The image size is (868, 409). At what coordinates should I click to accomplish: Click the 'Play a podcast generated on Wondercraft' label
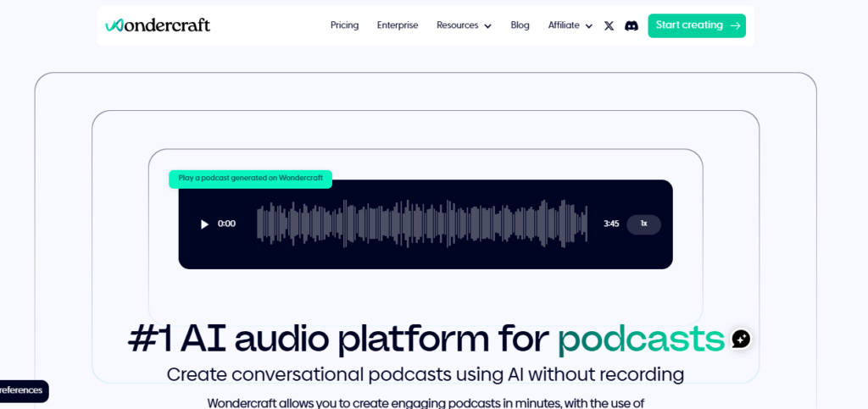point(250,179)
